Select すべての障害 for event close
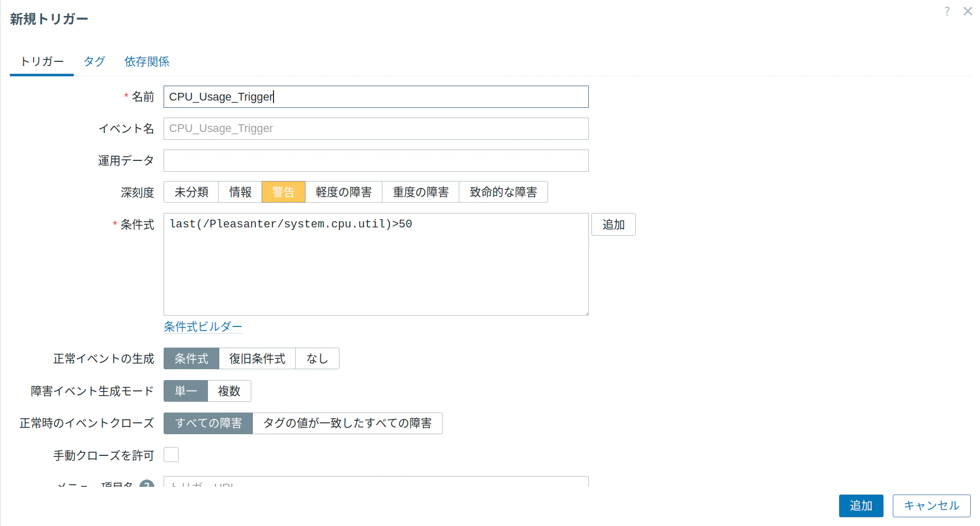The image size is (980, 526). (208, 423)
